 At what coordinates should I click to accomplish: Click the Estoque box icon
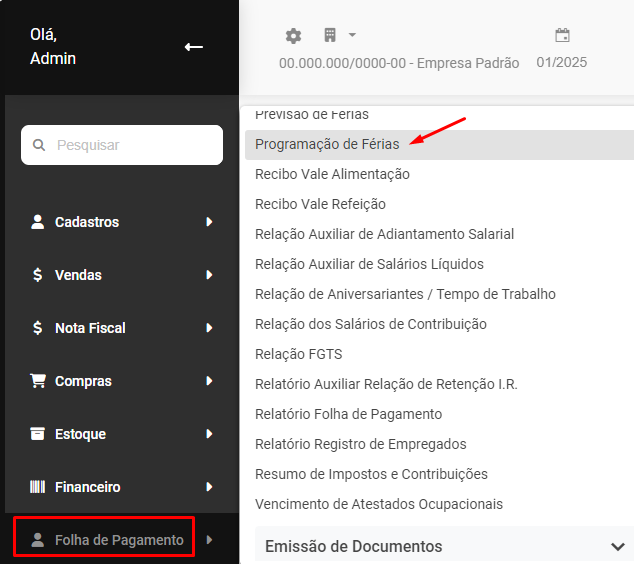38,434
